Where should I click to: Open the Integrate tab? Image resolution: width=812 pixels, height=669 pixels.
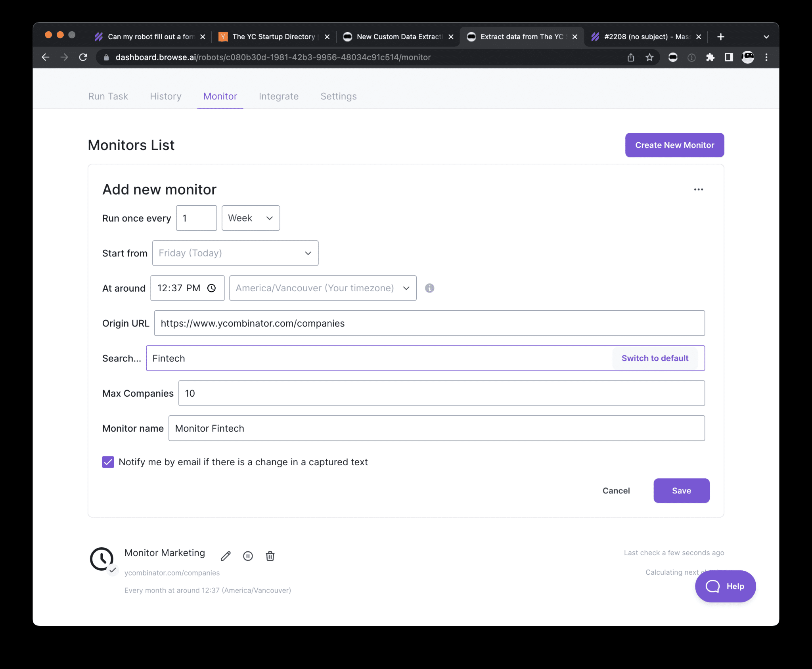coord(279,96)
